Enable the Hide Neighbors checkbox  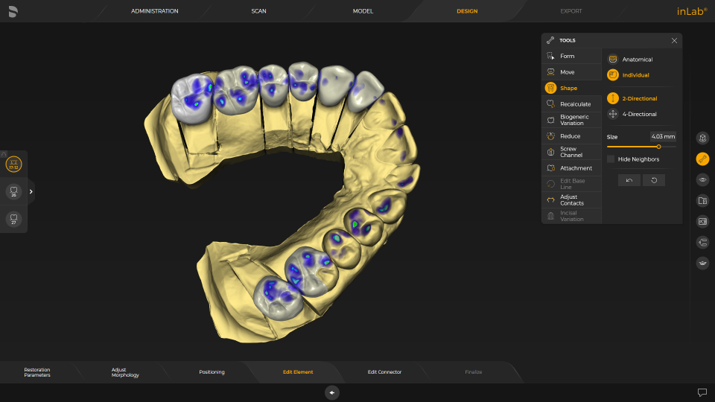611,159
